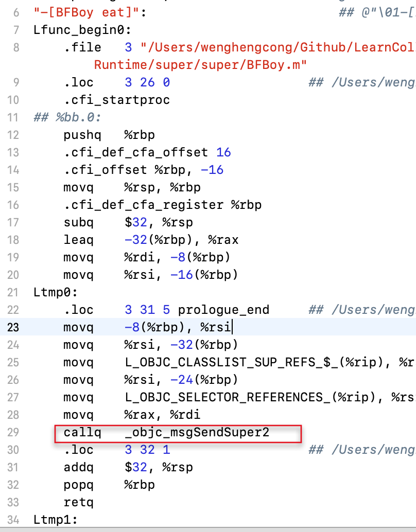Click the Ltmp0: label
The width and height of the screenshot is (416, 532).
[x=56, y=292]
